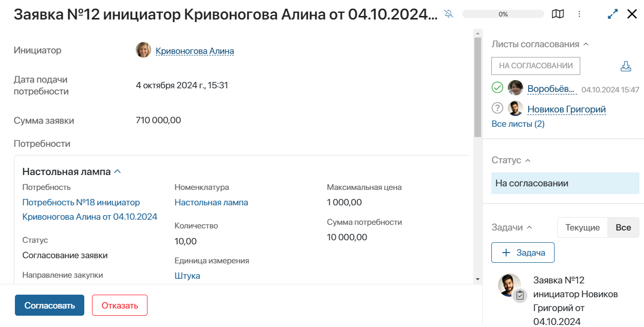Download the approval sheet via export icon
This screenshot has width=644, height=327.
click(625, 66)
